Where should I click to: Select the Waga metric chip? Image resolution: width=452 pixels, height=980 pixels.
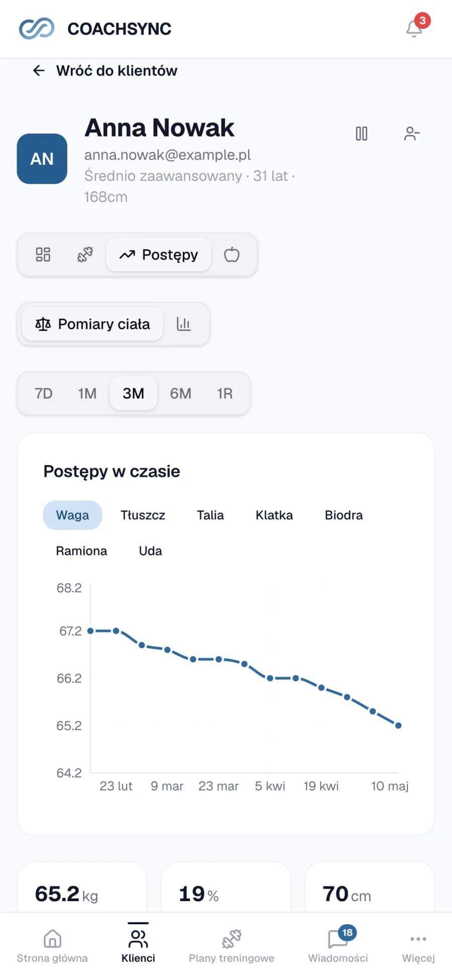click(x=72, y=515)
